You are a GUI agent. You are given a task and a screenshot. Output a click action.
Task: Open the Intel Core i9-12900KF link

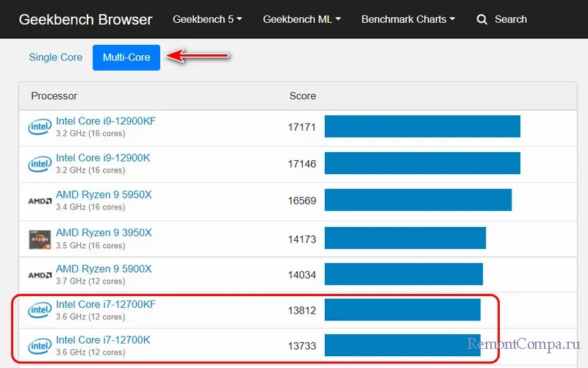point(106,121)
